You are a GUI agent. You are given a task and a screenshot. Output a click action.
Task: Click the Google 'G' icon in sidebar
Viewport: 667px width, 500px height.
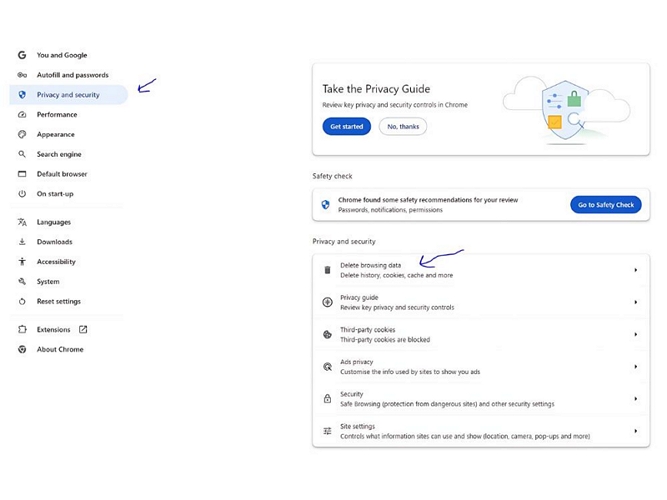pos(22,55)
